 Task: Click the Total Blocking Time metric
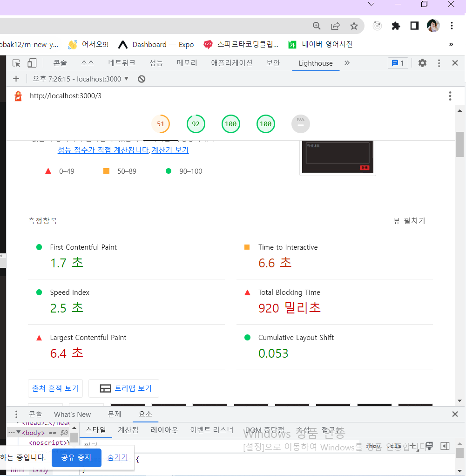335,302
